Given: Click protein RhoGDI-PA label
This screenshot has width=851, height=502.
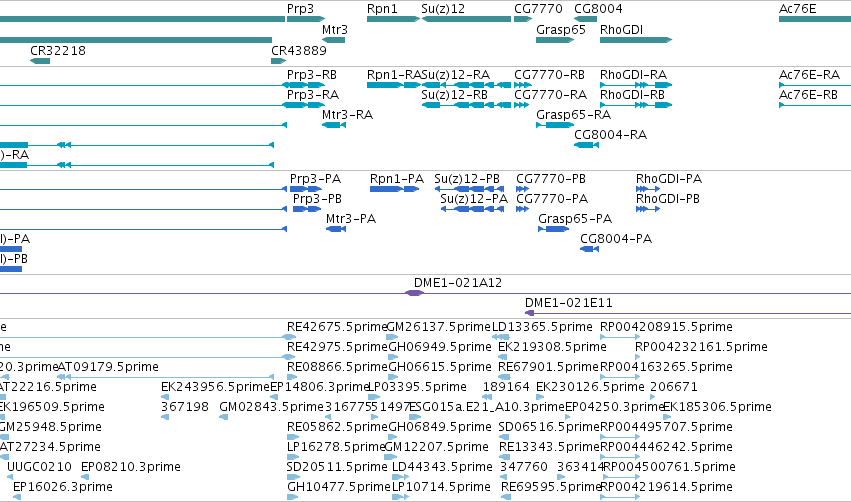Looking at the screenshot, I should [x=669, y=179].
